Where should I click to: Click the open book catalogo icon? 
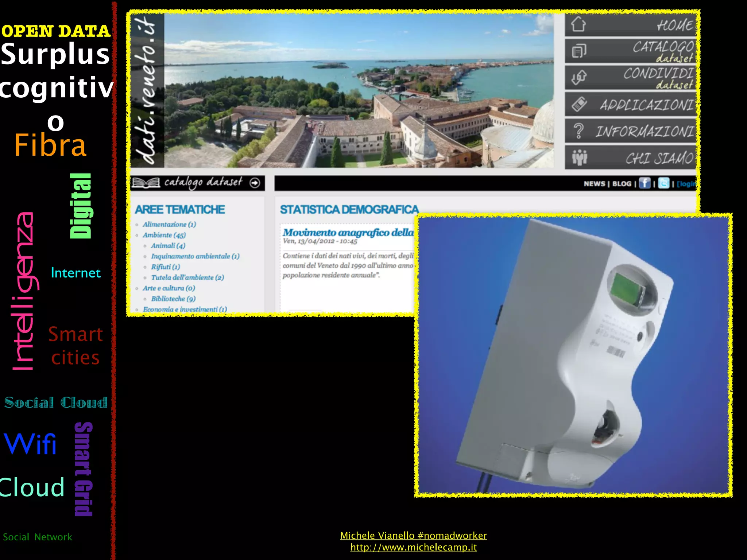146,183
